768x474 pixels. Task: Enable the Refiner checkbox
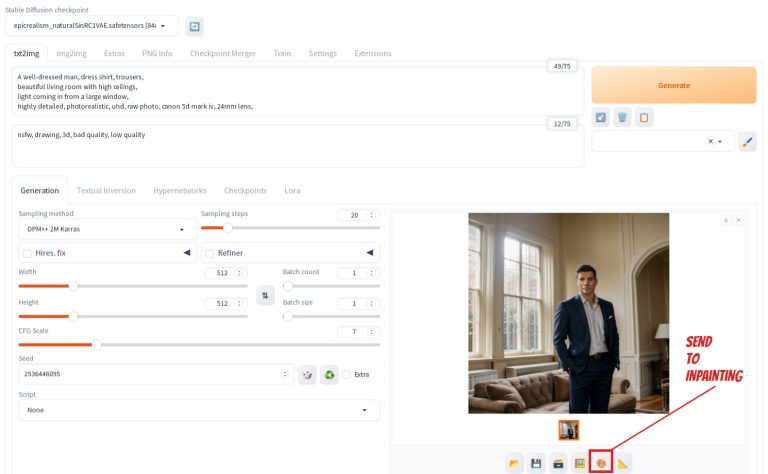click(x=210, y=253)
